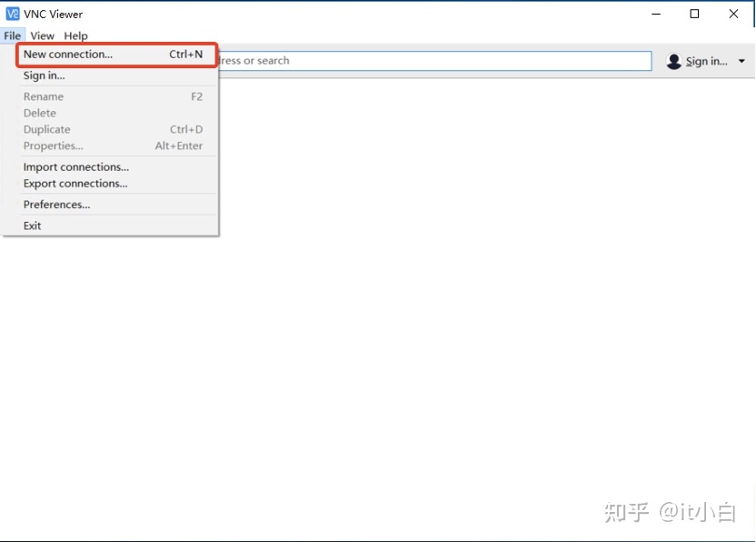Open Preferences... from the File menu
The height and width of the screenshot is (542, 756).
(x=117, y=205)
